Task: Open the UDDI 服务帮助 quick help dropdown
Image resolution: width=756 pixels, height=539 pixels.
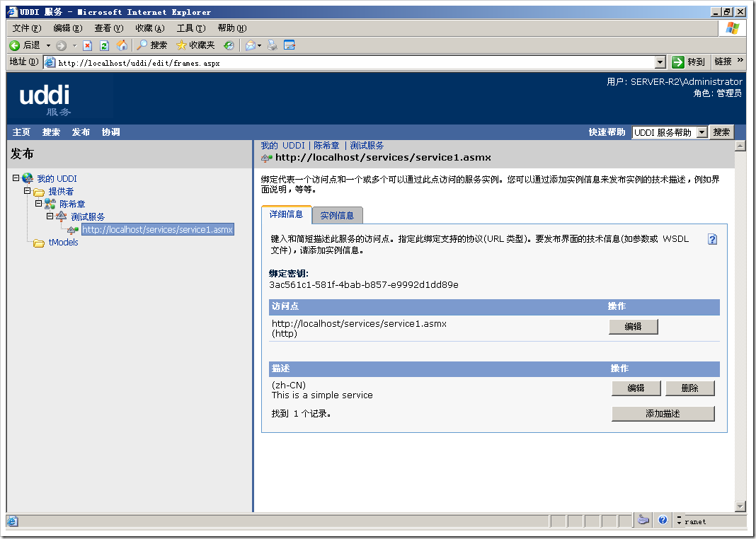Action: click(670, 132)
